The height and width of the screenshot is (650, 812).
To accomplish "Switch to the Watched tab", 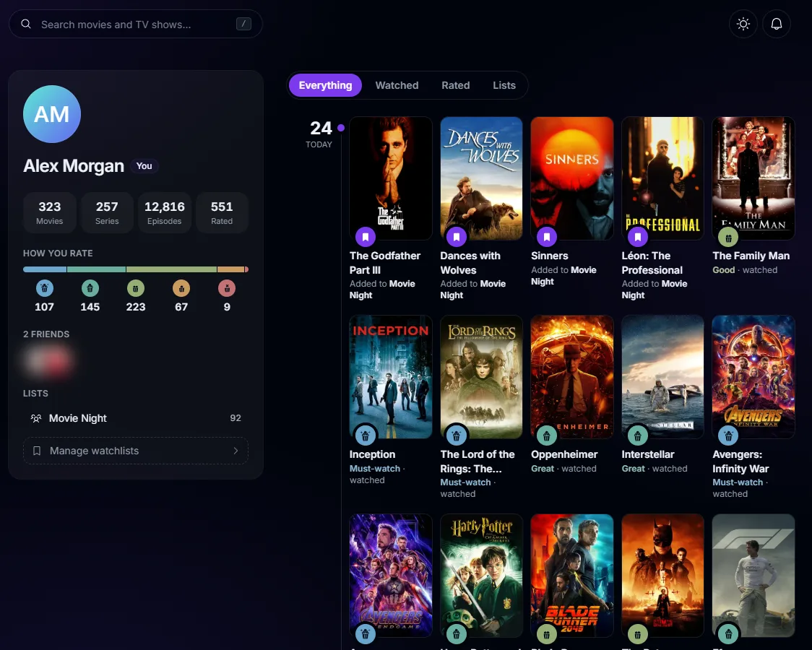I will click(x=397, y=85).
